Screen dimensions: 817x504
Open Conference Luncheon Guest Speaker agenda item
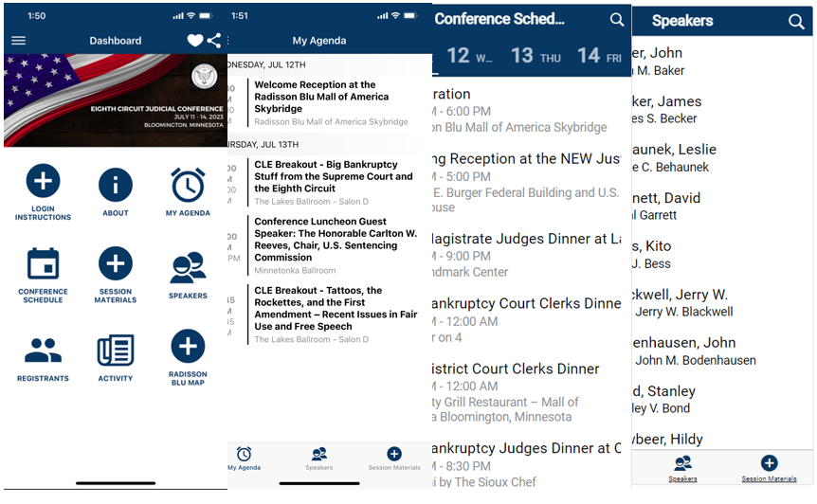329,245
